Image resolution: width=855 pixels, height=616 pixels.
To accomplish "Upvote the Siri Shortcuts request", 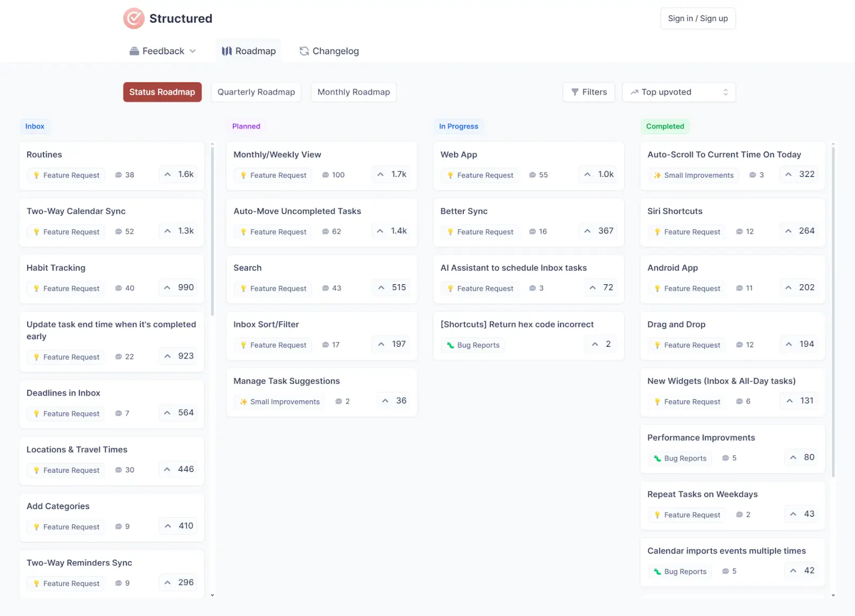I will (799, 231).
